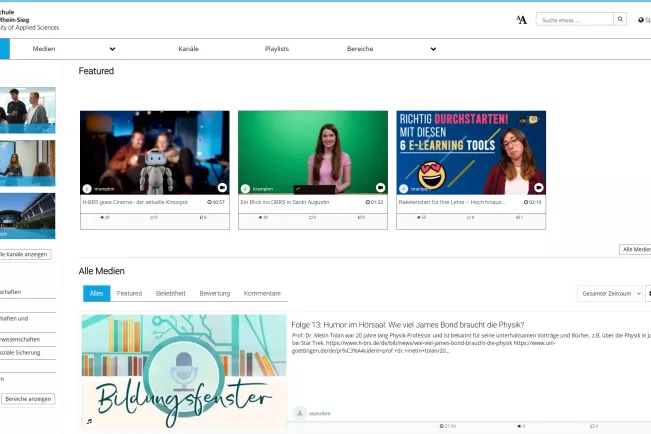Click the Bereiche anzeigen button
Screen dimensions: 651x434
[28, 399]
